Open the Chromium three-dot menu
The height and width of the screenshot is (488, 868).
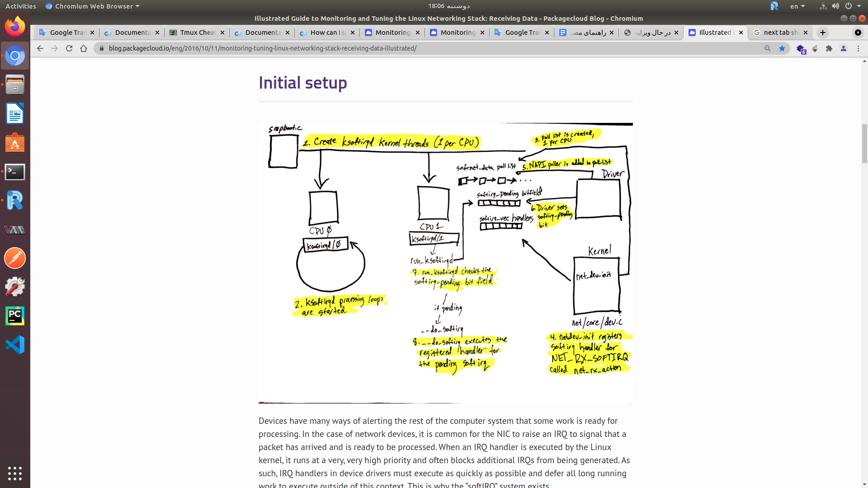coord(858,48)
